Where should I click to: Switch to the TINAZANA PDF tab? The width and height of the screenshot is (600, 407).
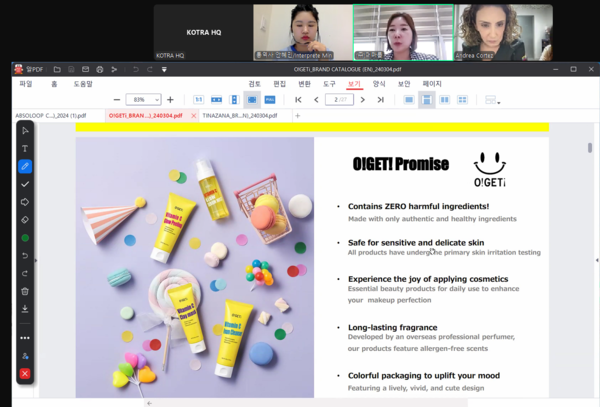[x=241, y=116]
